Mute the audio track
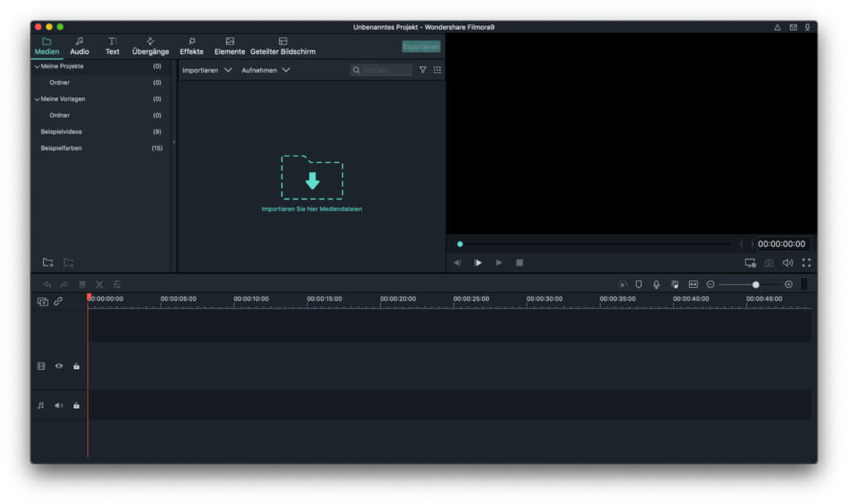This screenshot has width=848, height=504. point(59,406)
